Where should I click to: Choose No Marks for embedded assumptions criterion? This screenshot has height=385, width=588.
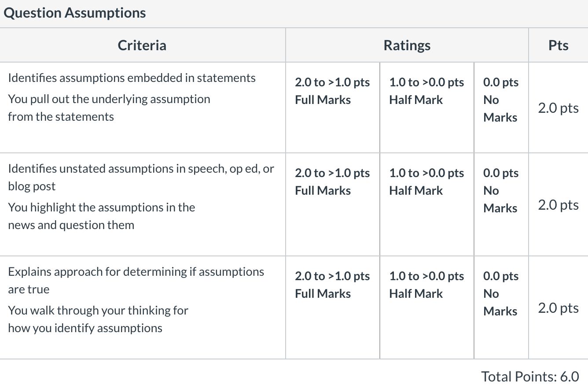pos(501,107)
